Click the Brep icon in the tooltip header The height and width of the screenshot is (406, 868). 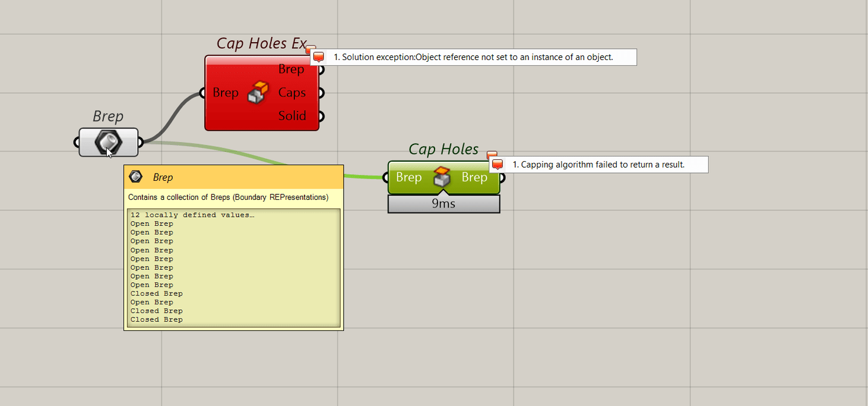tap(136, 177)
